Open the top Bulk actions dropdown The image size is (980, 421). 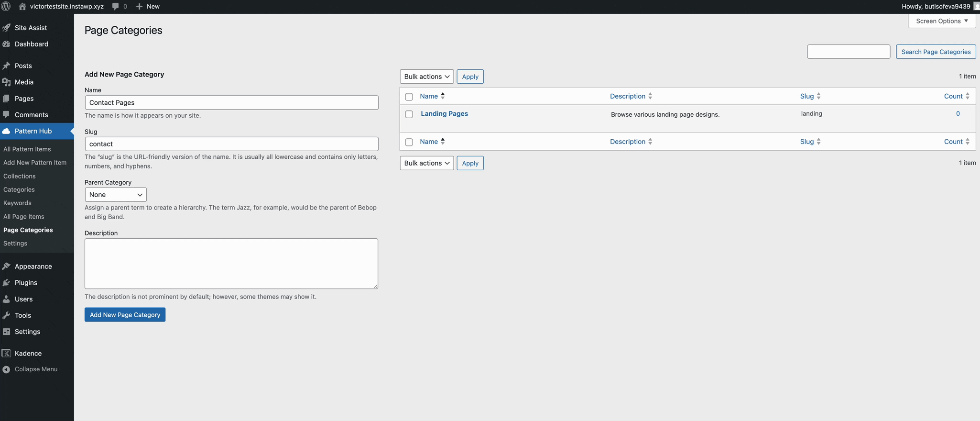[427, 77]
